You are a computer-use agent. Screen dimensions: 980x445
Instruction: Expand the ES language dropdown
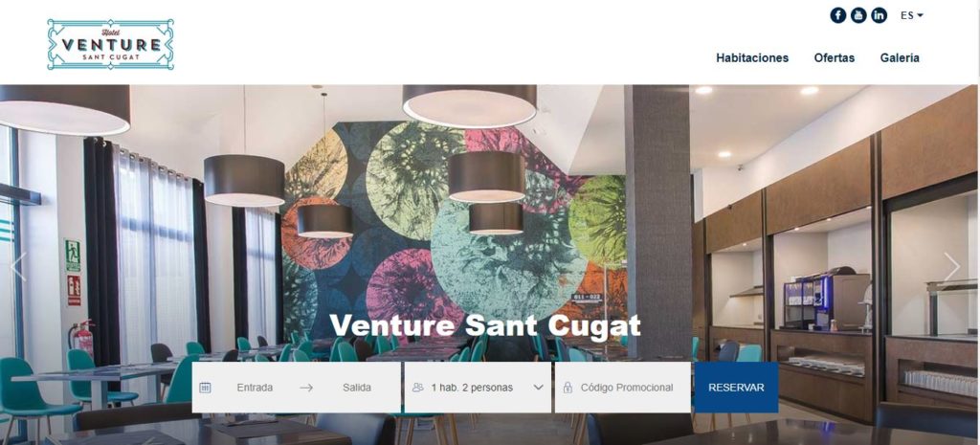(912, 15)
